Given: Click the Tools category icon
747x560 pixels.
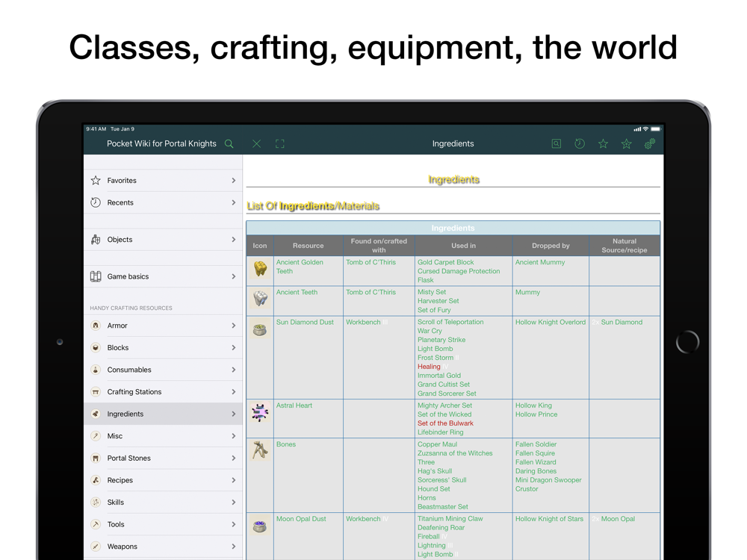Looking at the screenshot, I should pyautogui.click(x=96, y=524).
